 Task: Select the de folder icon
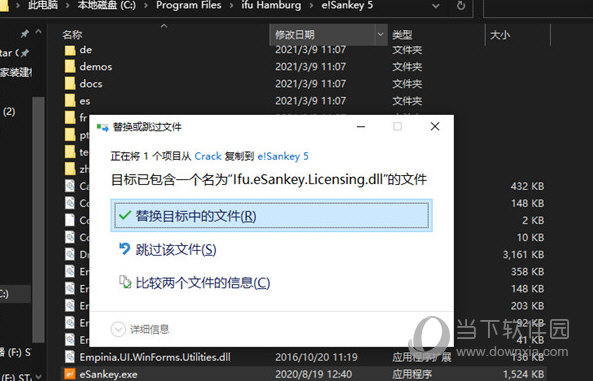pos(70,50)
